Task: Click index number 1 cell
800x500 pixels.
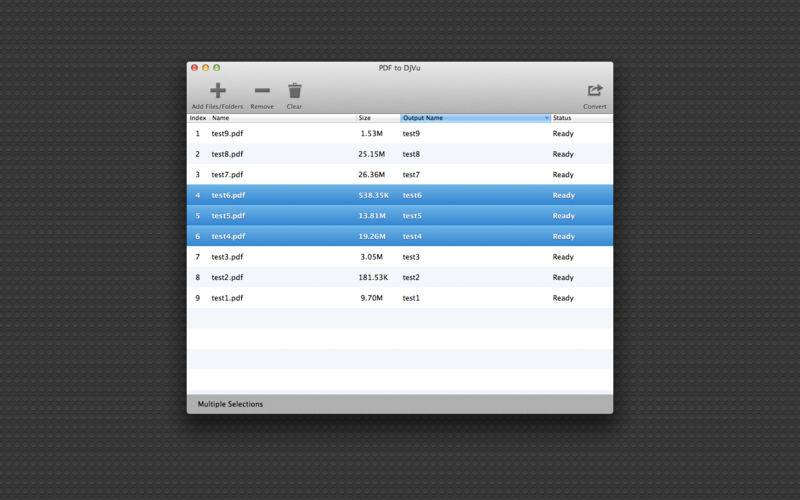Action: point(197,134)
